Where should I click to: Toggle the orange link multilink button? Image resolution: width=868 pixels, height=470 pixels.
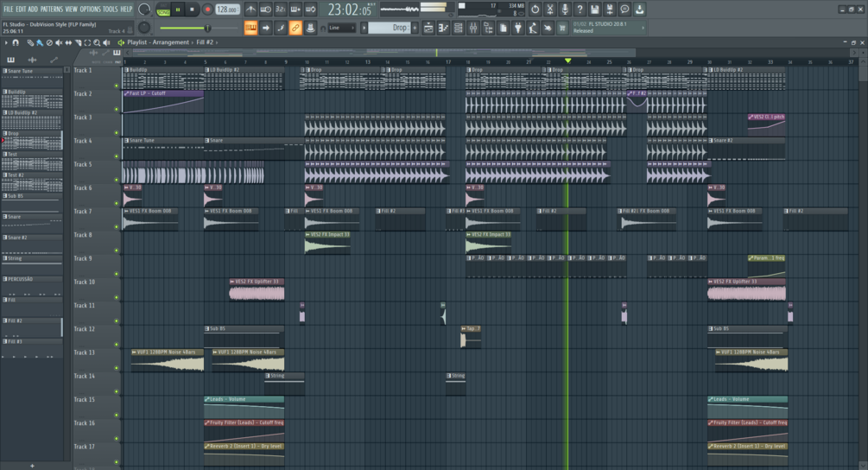[x=295, y=28]
